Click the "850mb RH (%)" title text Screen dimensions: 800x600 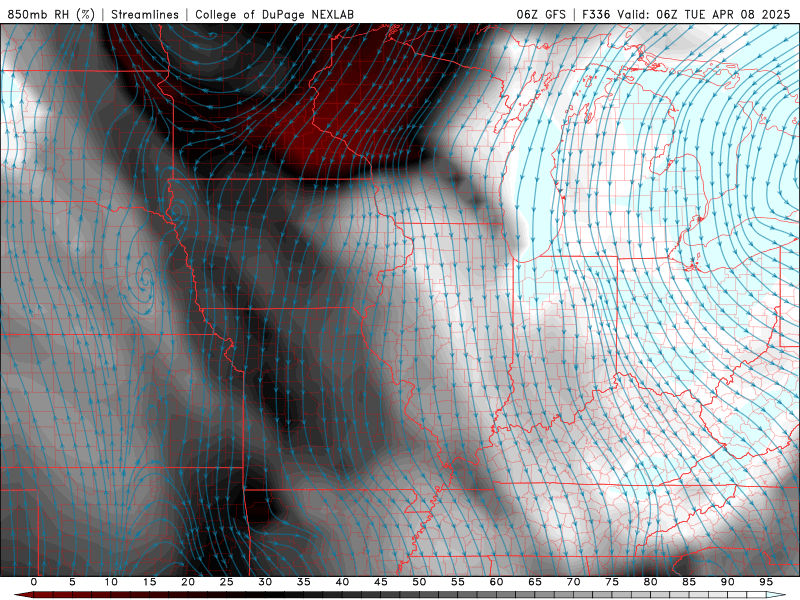(x=51, y=14)
